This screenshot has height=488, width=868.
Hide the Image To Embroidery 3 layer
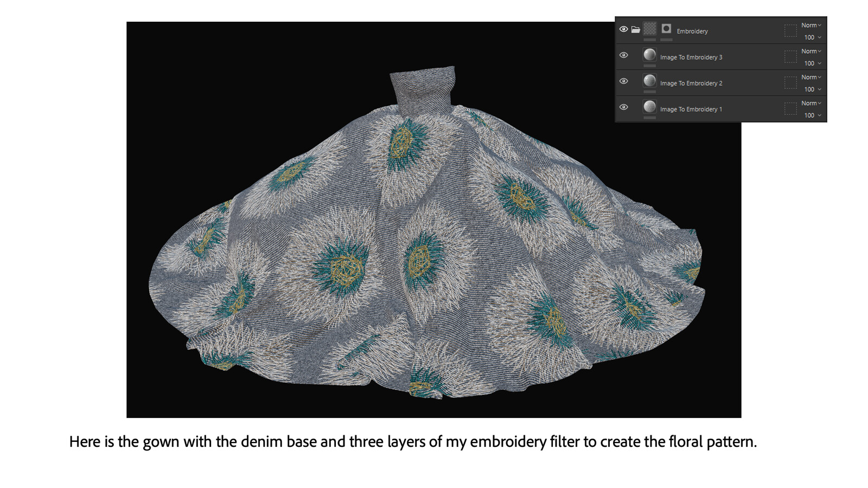(x=623, y=55)
